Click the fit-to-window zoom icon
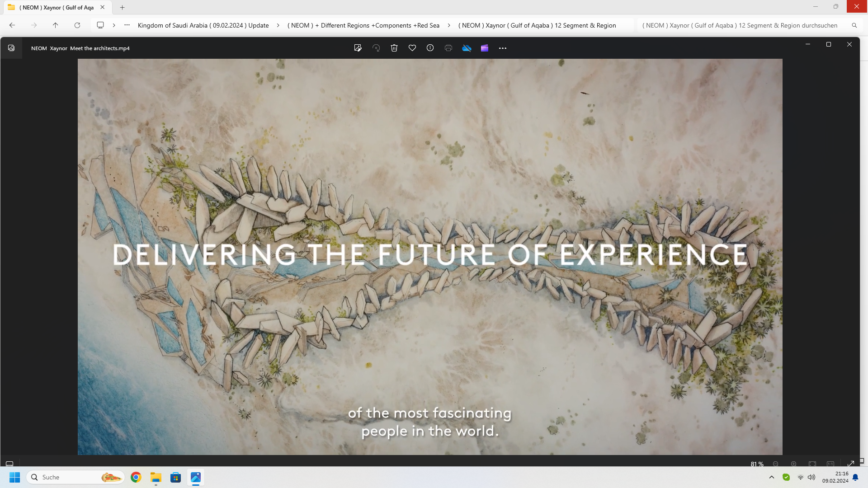 tap(812, 464)
